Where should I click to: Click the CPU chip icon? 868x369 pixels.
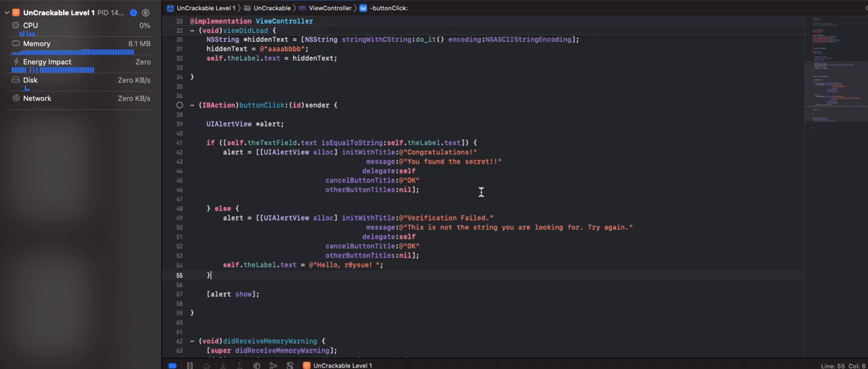(x=16, y=25)
